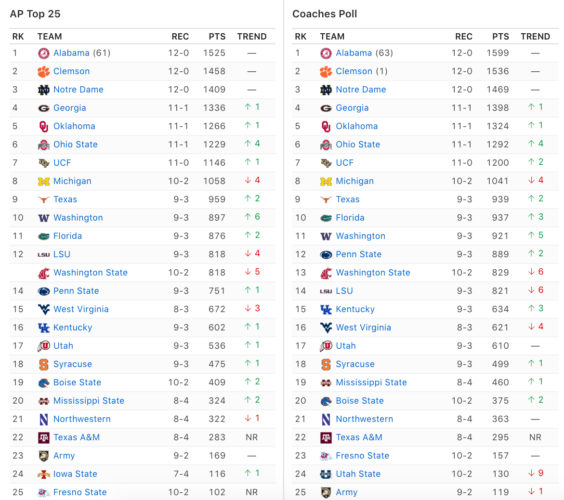Screen dimensions: 564x500
Task: Open Ohio State link in Coaches Poll
Action: click(358, 144)
